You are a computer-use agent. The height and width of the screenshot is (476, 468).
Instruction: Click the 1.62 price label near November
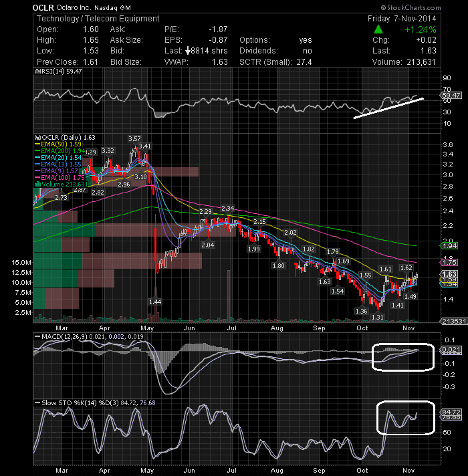[x=406, y=267]
